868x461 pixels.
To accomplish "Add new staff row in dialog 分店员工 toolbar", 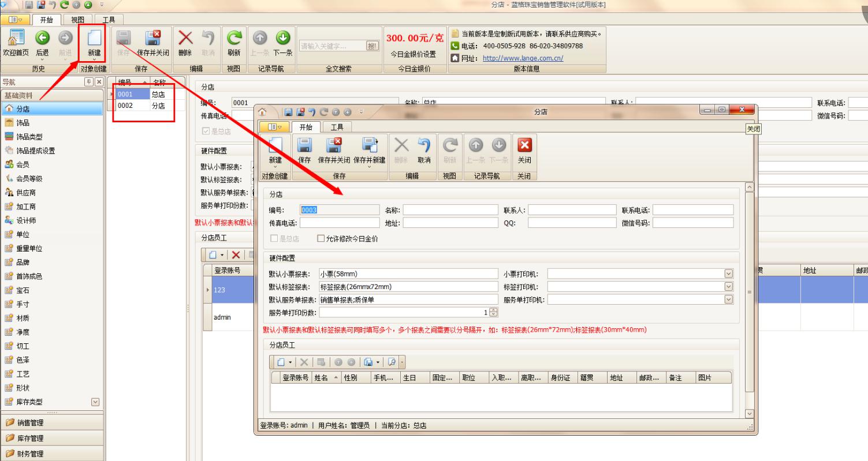I will 281,362.
